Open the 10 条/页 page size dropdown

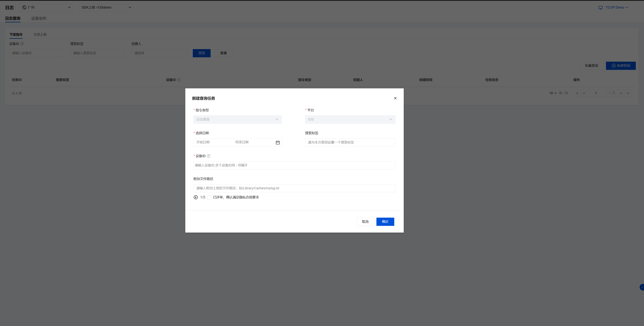553,93
